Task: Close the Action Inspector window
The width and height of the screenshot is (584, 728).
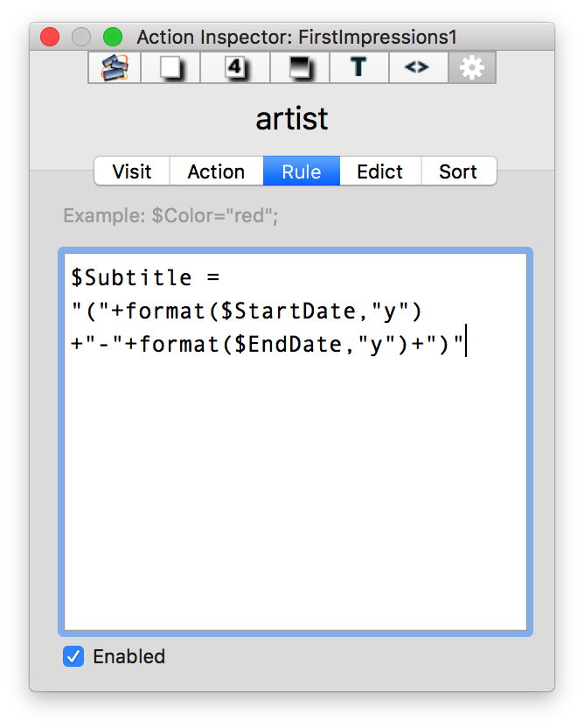Action: click(50, 37)
